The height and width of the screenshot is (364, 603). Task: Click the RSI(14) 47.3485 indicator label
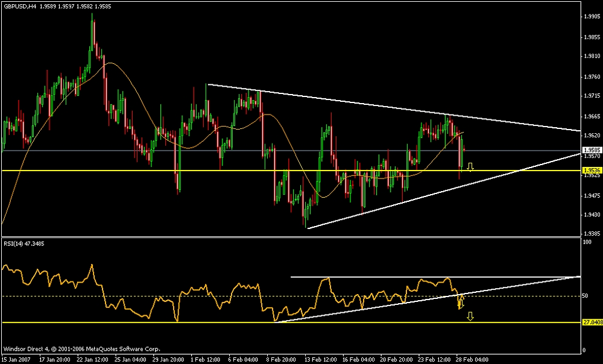24,243
